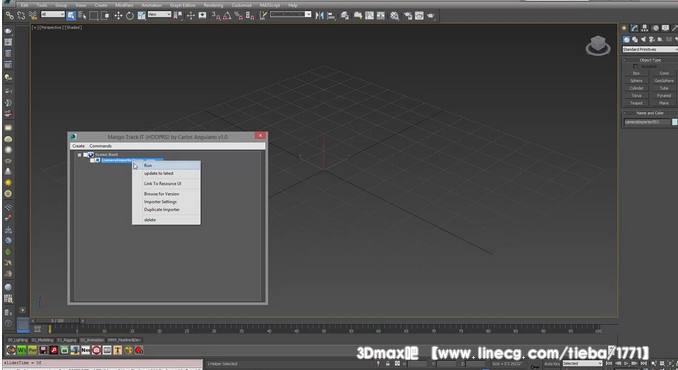Click the object name input field
The width and height of the screenshot is (678, 370).
(647, 122)
